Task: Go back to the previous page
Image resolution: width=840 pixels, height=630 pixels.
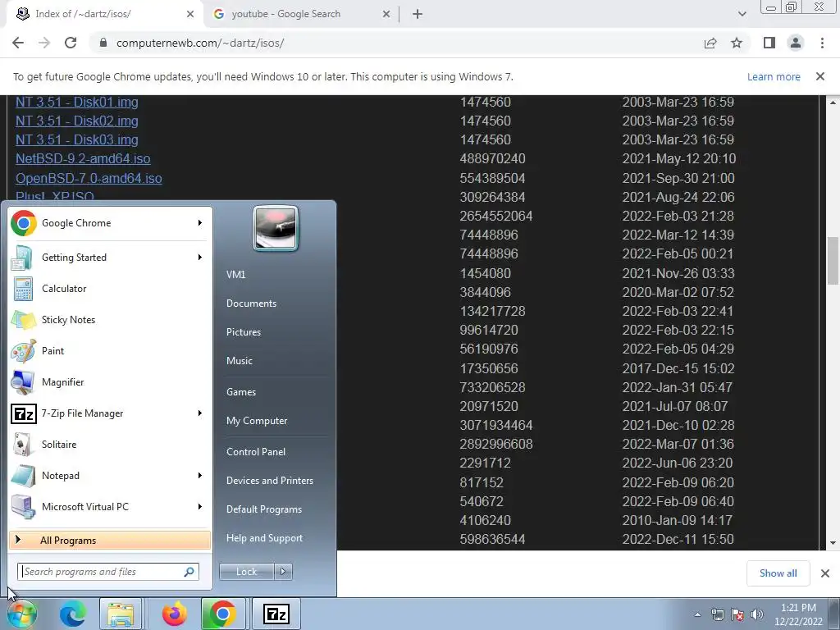Action: [x=18, y=43]
